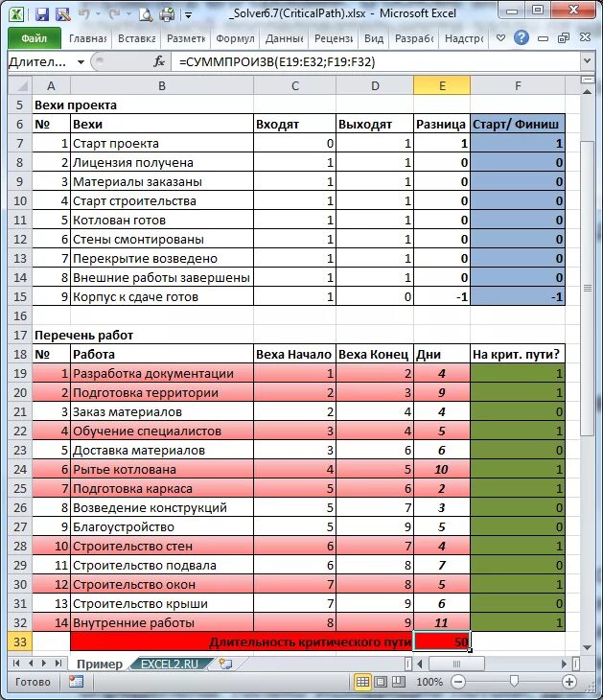
Task: Select row 17 header
Action: [20, 335]
